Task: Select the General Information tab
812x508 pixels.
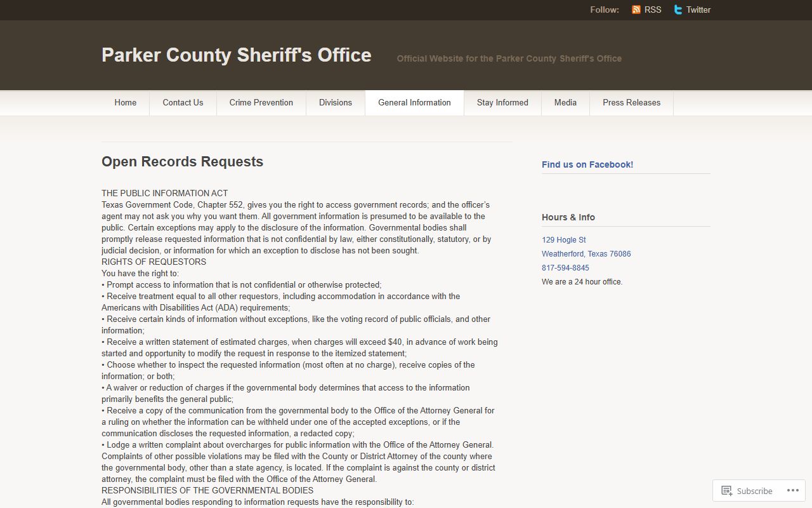Action: (x=414, y=103)
